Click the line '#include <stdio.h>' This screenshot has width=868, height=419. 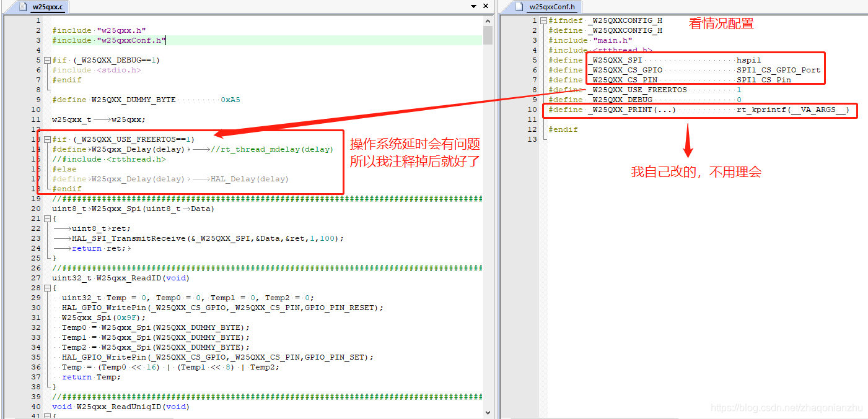click(x=97, y=70)
